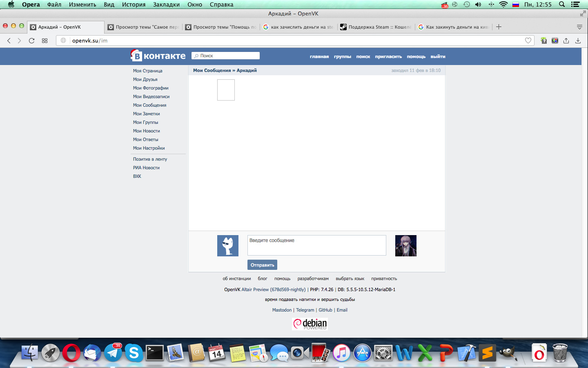Open the Mac App Store from Dock
This screenshot has width=588, height=368.
tap(362, 353)
